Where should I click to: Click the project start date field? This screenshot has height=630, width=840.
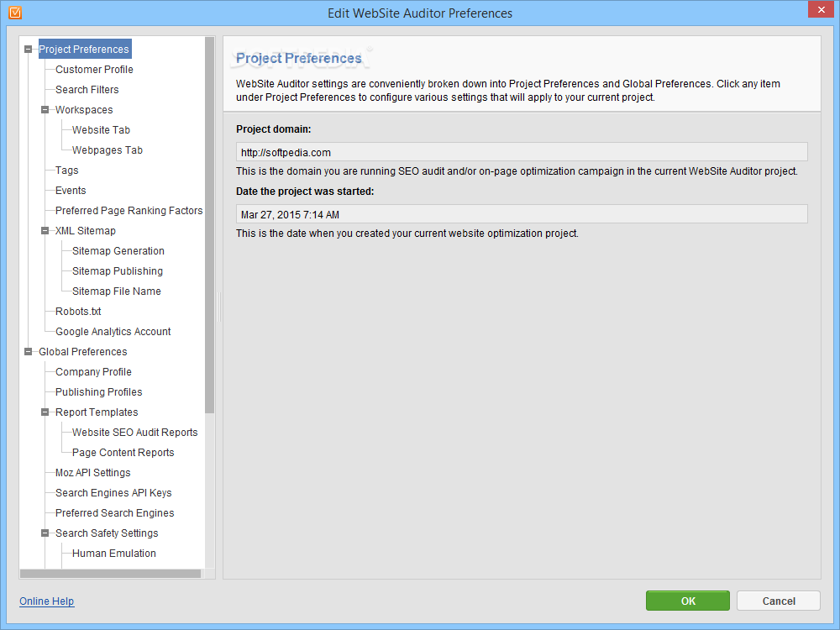(522, 214)
